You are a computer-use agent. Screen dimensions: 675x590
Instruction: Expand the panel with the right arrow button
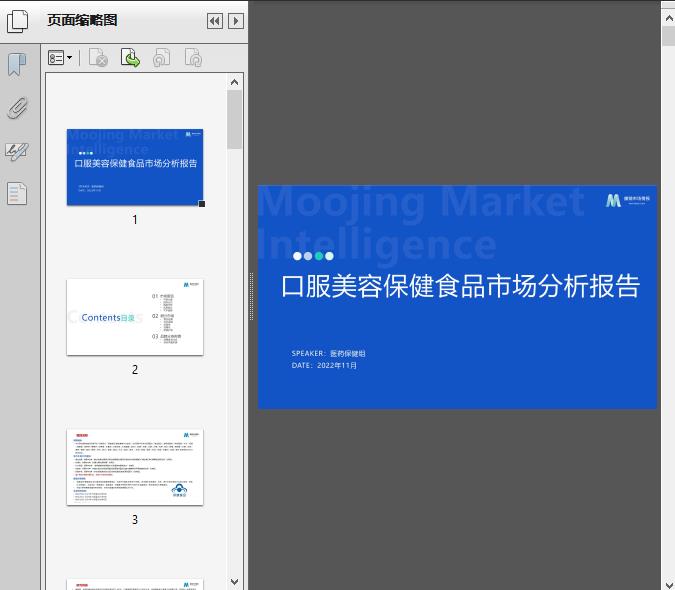click(x=236, y=21)
